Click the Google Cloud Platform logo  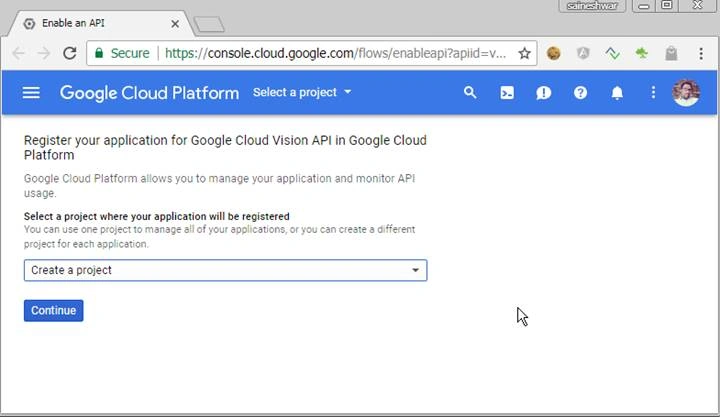(149, 93)
